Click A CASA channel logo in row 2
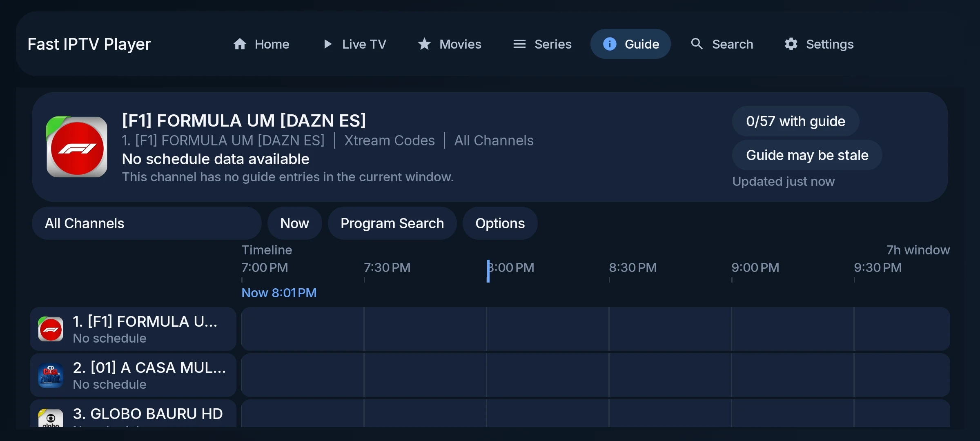 click(x=51, y=375)
